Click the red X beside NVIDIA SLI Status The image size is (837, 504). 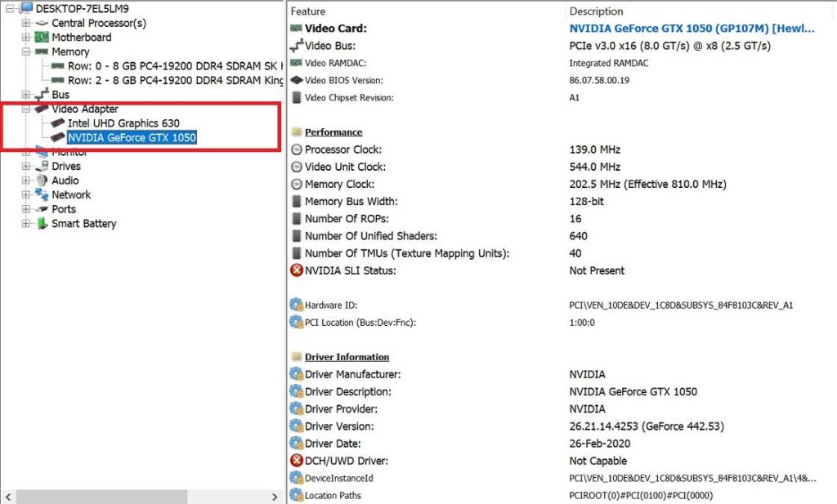297,270
